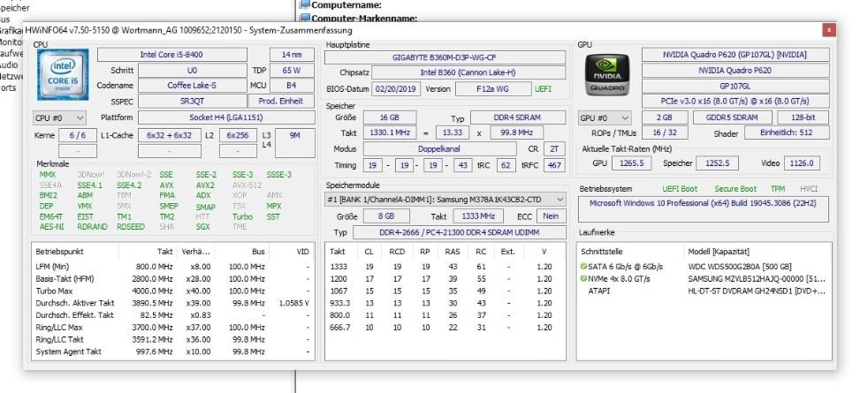Click computer icon next to Computername
868x393 pixels.
(304, 5)
